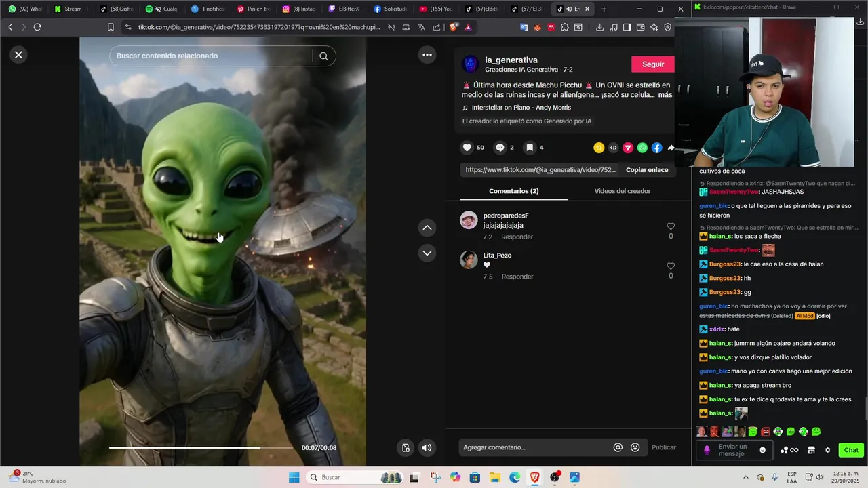The height and width of the screenshot is (488, 868).
Task: Switch to the Comentarios (2) tab
Action: [514, 191]
